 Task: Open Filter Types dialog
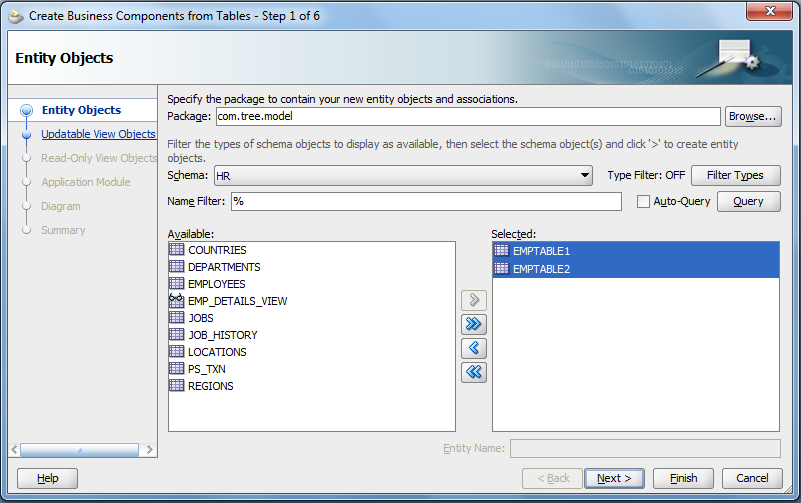tap(736, 175)
